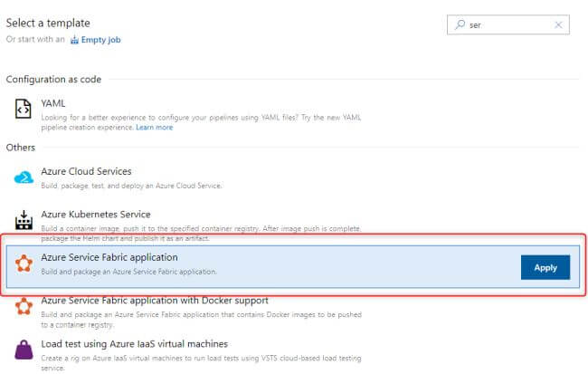Click the purple load test bag icon
Screen dimensions: 588x374
coord(24,350)
